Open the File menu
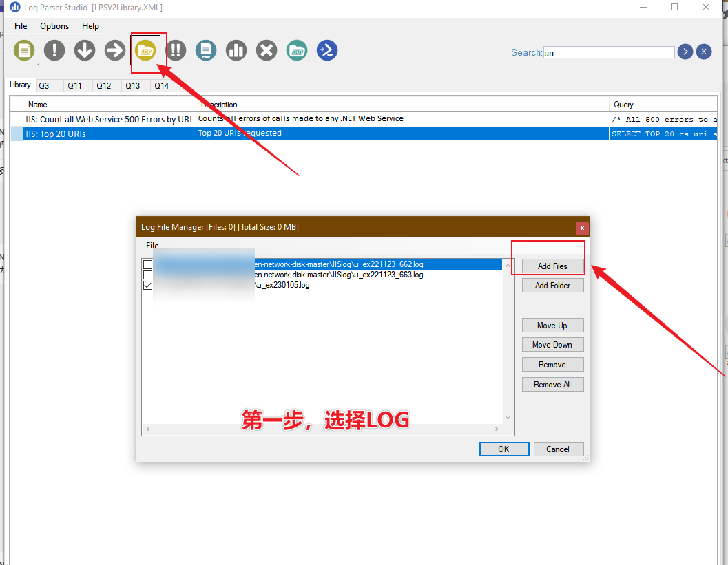Viewport: 728px width, 565px height. click(21, 26)
